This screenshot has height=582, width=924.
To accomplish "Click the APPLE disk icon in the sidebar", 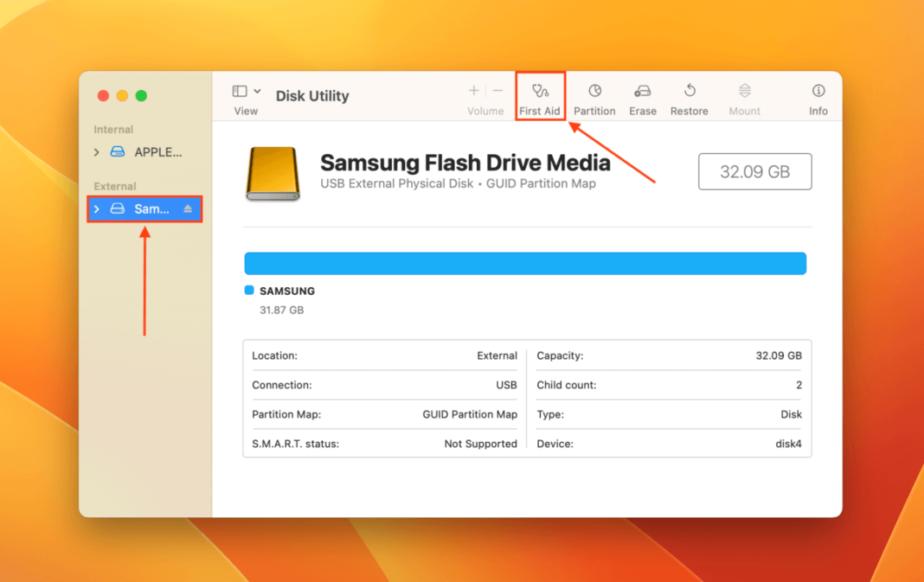I will (x=117, y=151).
